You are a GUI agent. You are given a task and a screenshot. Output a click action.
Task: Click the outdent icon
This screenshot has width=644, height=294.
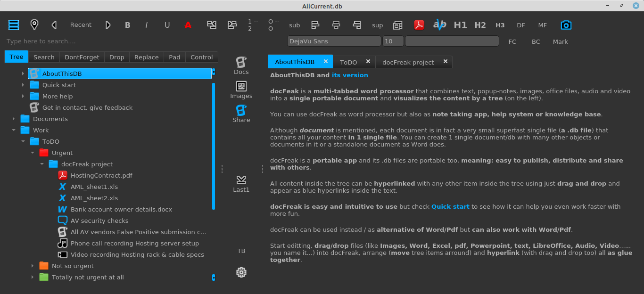pos(212,25)
